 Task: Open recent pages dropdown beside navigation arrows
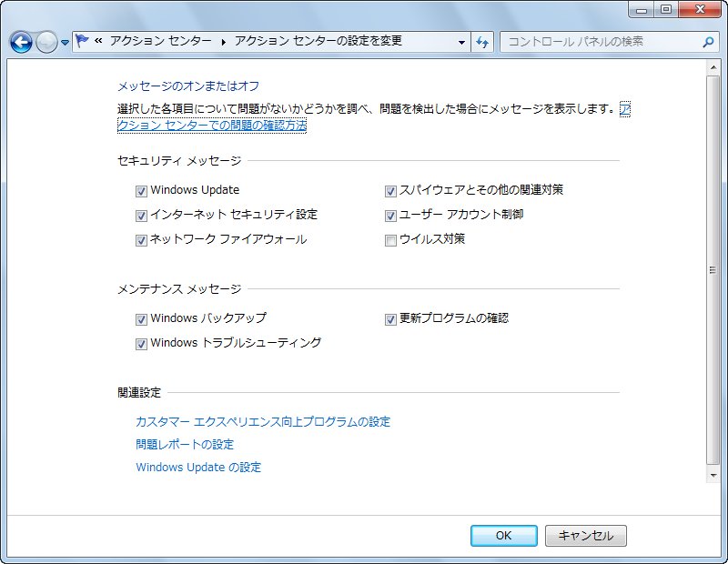click(65, 43)
